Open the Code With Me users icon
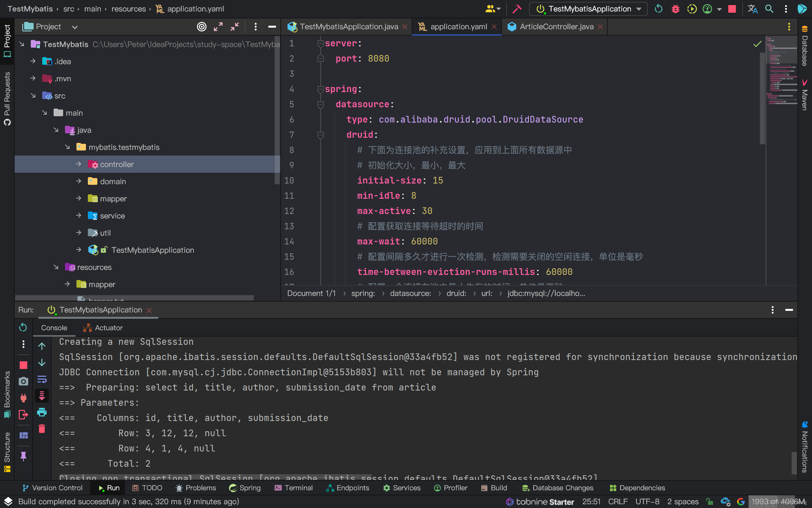This screenshot has height=508, width=812. tap(493, 9)
